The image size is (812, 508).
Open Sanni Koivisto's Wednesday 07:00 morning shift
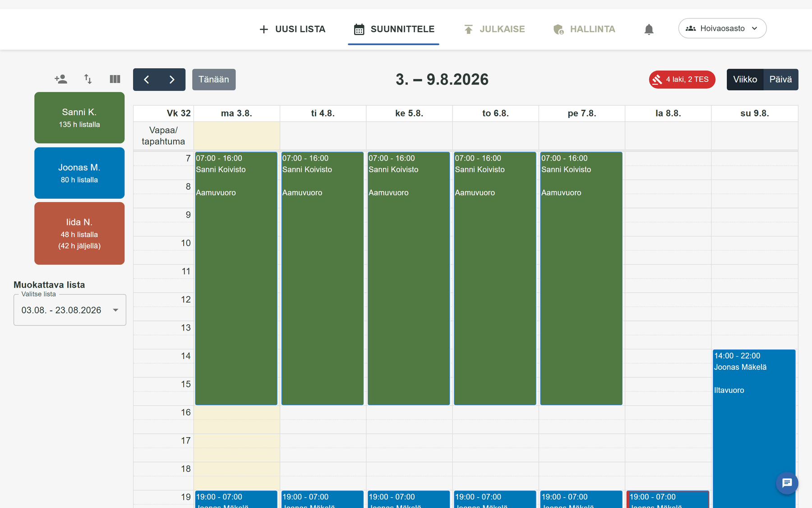(x=409, y=279)
